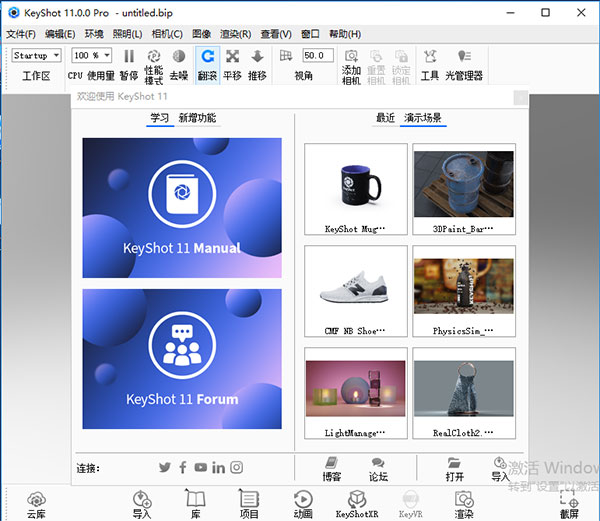Click the 博客 blog link
This screenshot has height=521, width=600.
click(331, 468)
